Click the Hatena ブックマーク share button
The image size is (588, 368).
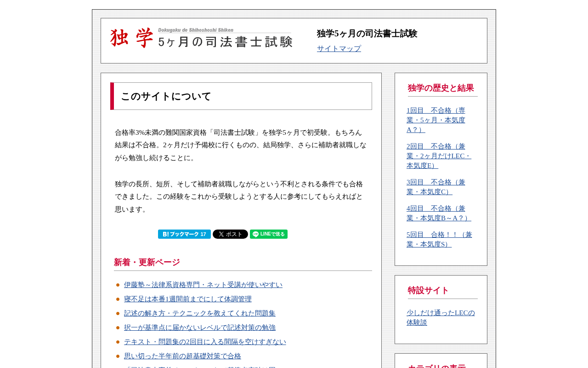point(184,234)
